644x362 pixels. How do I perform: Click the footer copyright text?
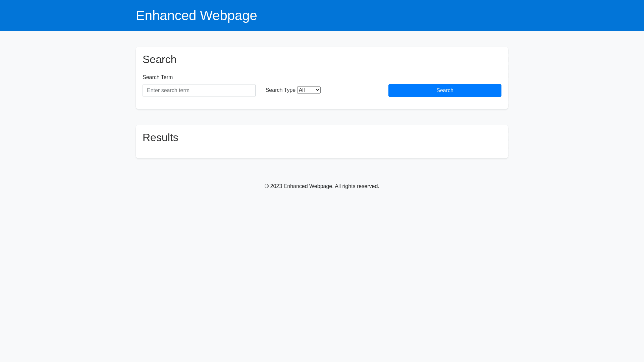[322, 186]
